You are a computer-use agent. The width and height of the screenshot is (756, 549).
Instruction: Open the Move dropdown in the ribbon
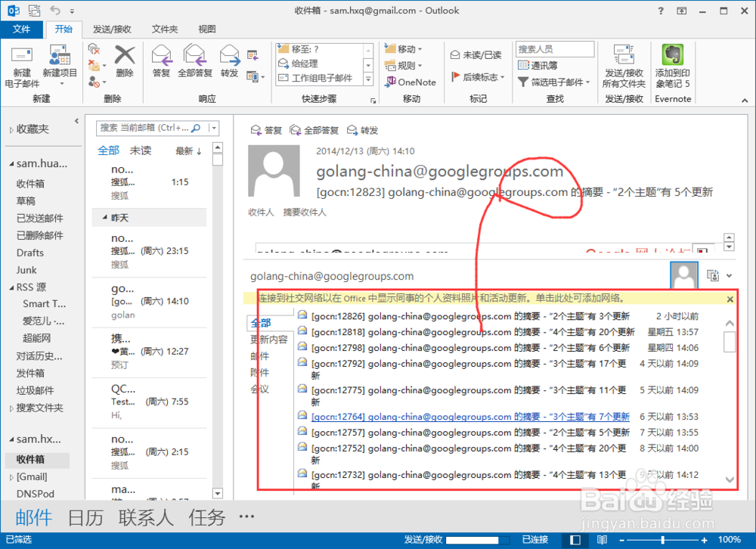coord(403,48)
